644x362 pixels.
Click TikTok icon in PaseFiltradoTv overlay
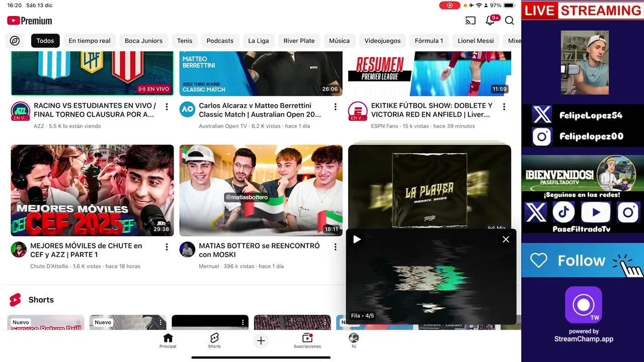[x=563, y=212]
